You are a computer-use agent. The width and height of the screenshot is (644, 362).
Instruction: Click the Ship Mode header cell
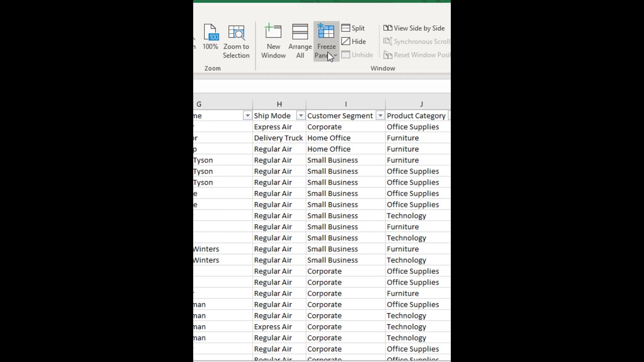[x=279, y=116]
